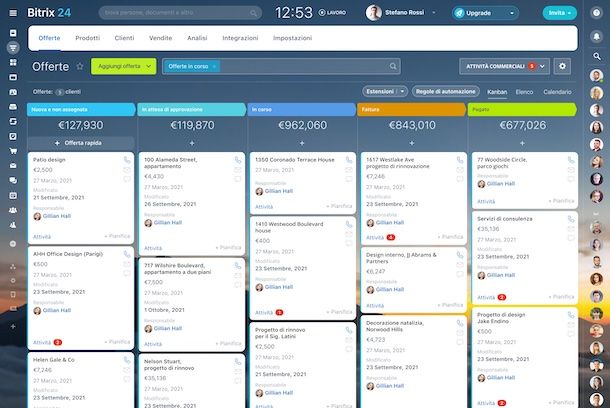Click phone icon on Servizi di consulenza card
This screenshot has width=610, height=408.
[x=571, y=219]
